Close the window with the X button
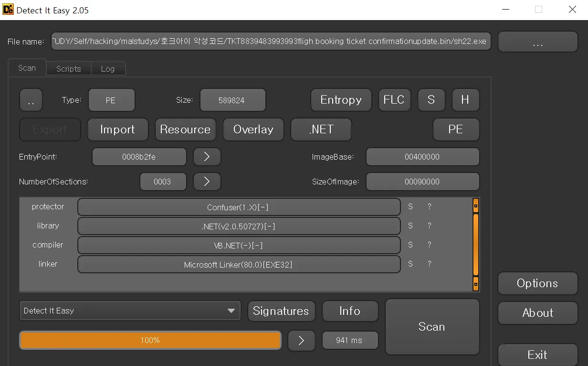588x366 pixels. (572, 10)
